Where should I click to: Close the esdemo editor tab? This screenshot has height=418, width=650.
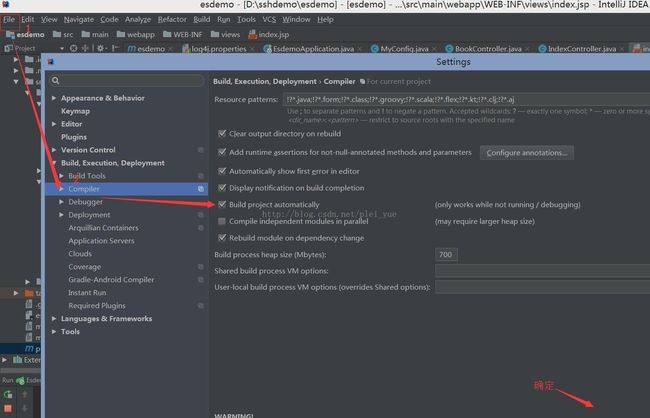click(x=172, y=49)
